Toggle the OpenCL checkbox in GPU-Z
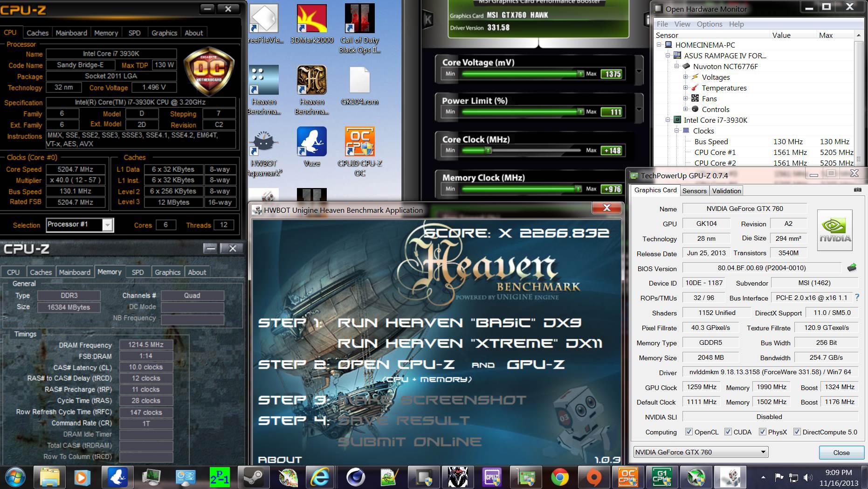This screenshot has width=868, height=489. point(689,432)
